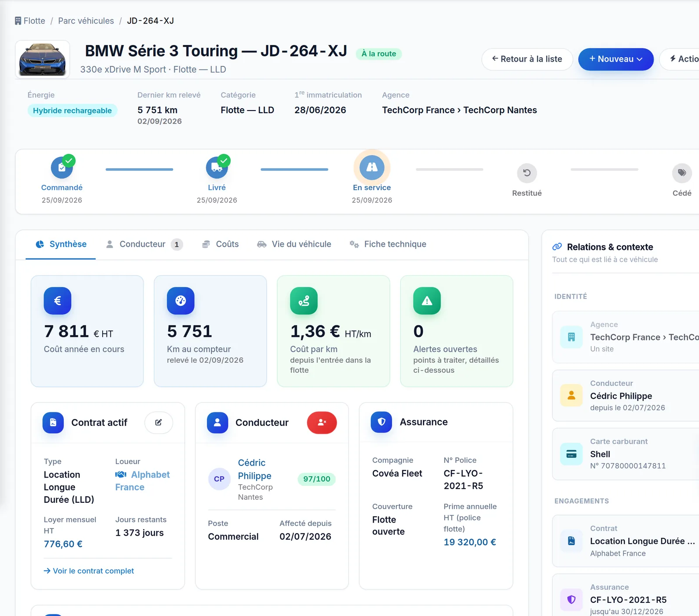Go to Flotte in the breadcrumb

point(30,21)
